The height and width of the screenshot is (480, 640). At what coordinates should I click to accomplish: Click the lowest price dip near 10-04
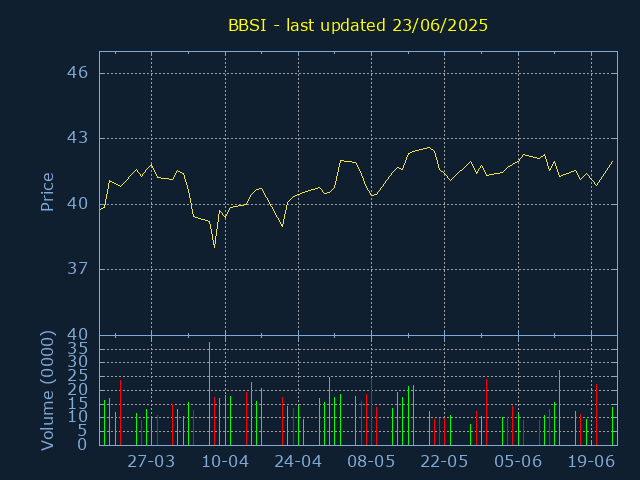coord(214,247)
